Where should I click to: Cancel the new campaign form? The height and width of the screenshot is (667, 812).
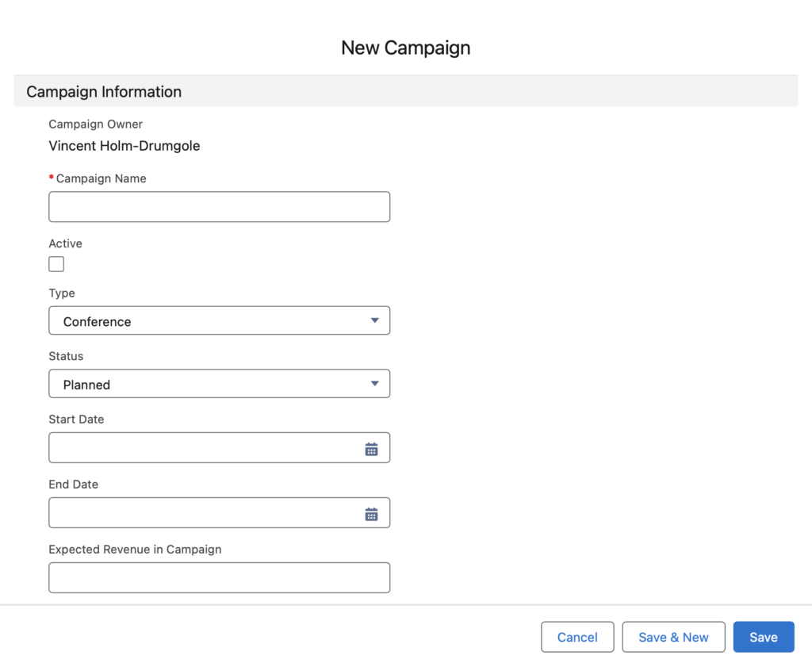[x=576, y=637]
